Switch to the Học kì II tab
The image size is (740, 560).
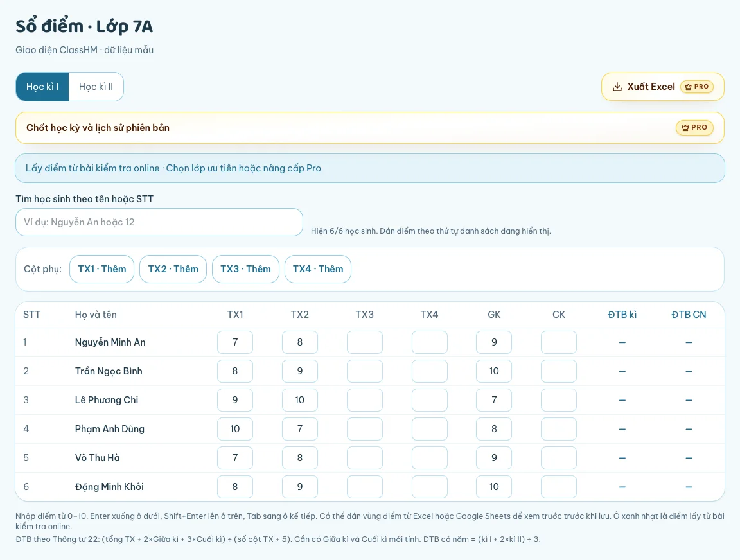(96, 87)
